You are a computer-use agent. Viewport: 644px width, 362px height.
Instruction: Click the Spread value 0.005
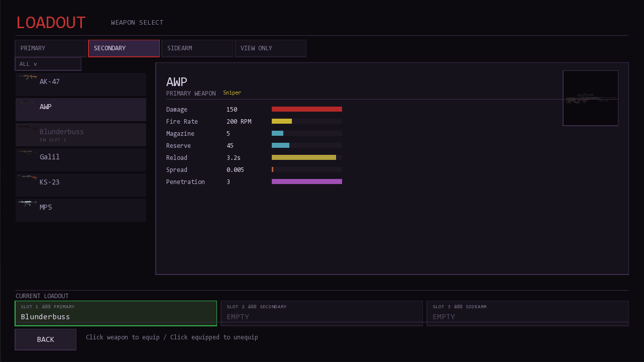(x=236, y=170)
